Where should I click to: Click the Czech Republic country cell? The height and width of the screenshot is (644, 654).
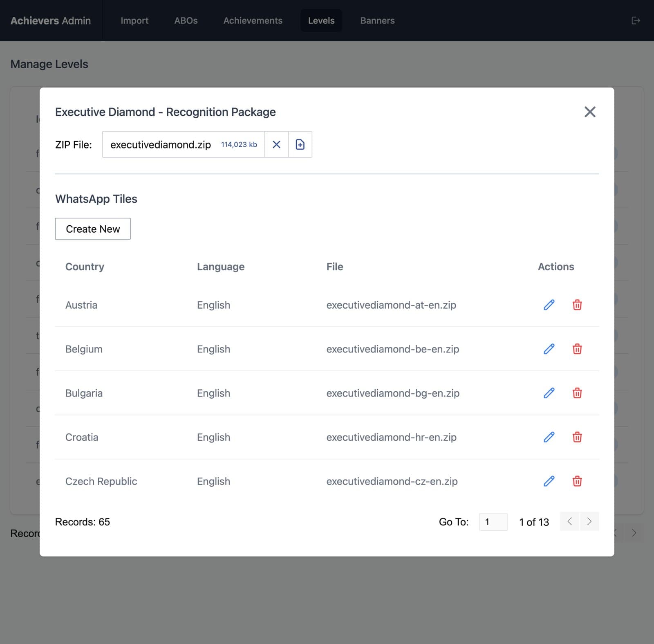(101, 481)
